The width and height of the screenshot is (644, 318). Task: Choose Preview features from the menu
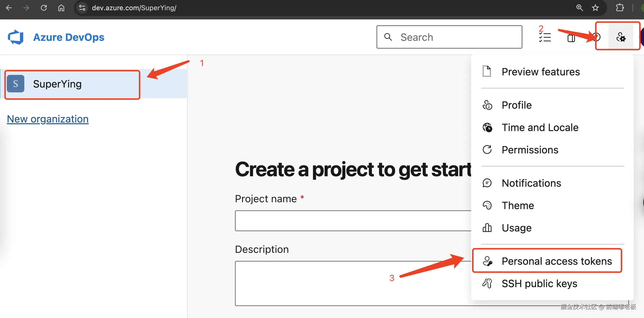tap(540, 72)
